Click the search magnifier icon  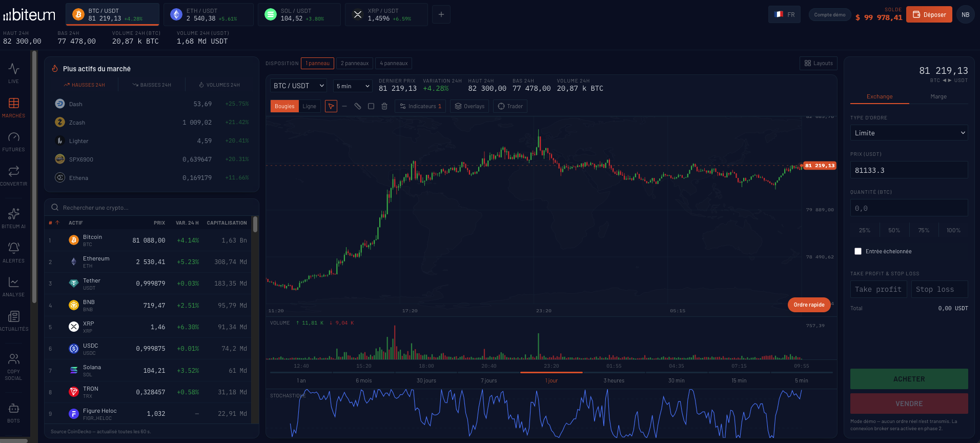coord(55,208)
